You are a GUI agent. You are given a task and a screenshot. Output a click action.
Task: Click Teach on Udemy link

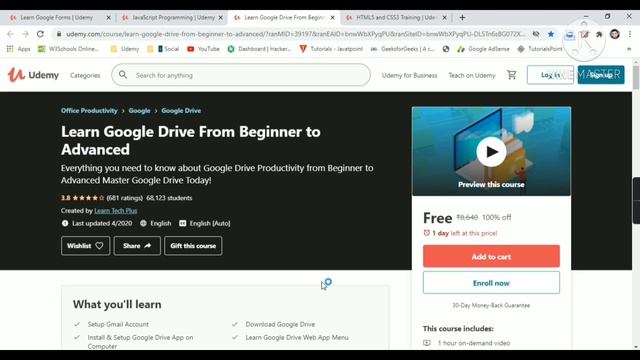coord(472,76)
